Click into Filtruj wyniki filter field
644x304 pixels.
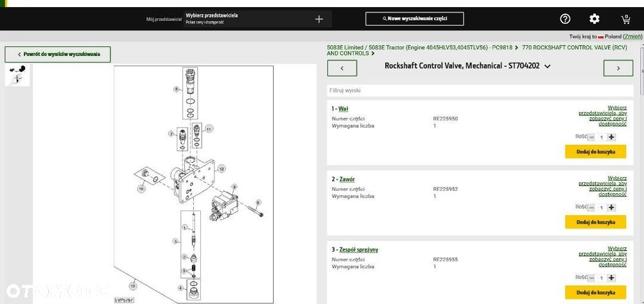(480, 90)
